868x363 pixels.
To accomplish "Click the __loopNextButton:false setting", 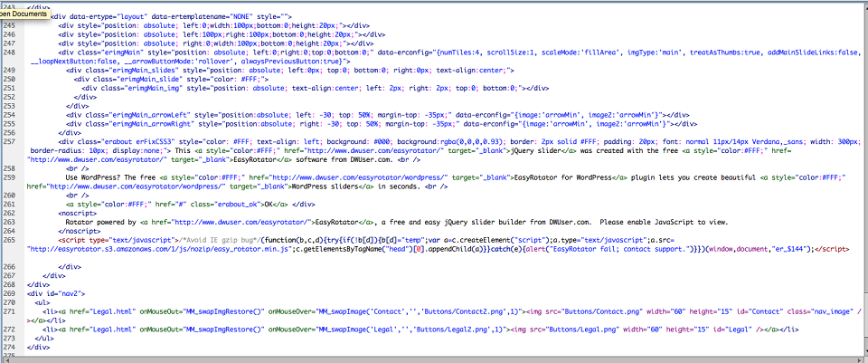I will pos(72,62).
